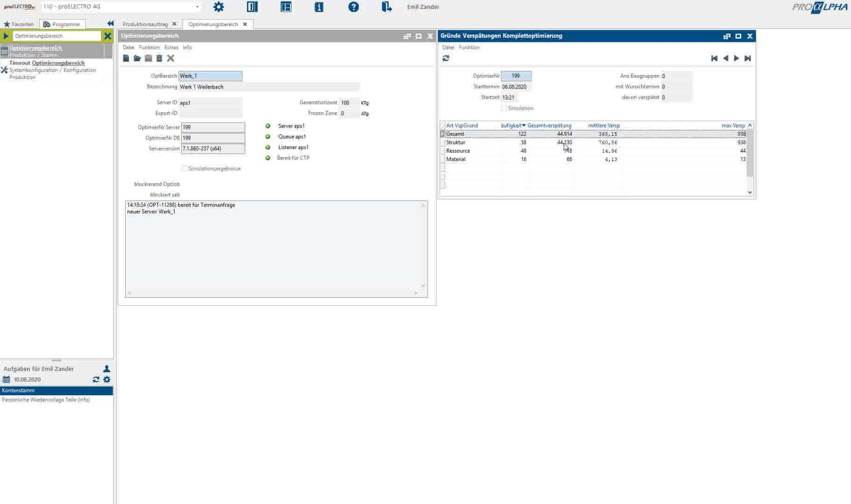Click the user icon in Aufgaben panel
The image size is (851, 504).
[106, 369]
